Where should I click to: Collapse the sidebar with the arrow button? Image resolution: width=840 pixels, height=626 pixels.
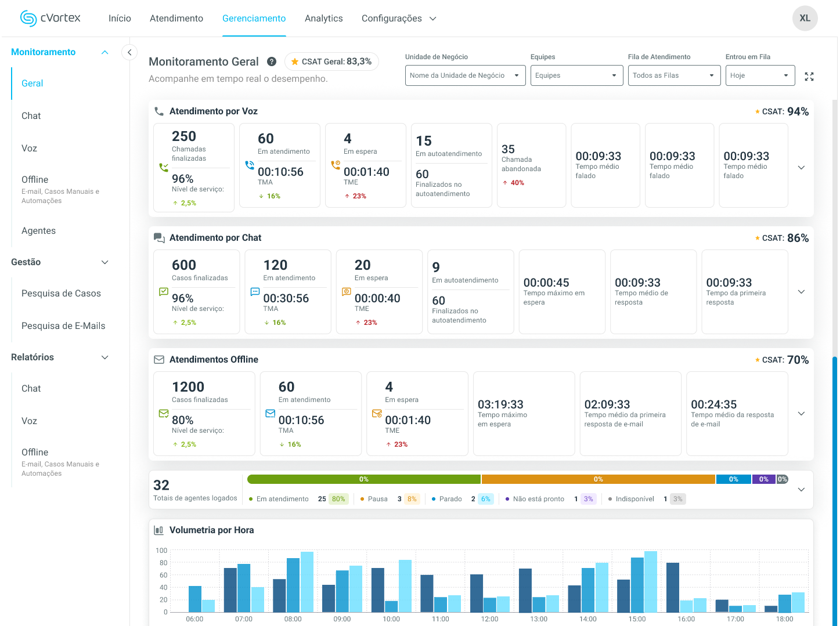click(x=129, y=52)
